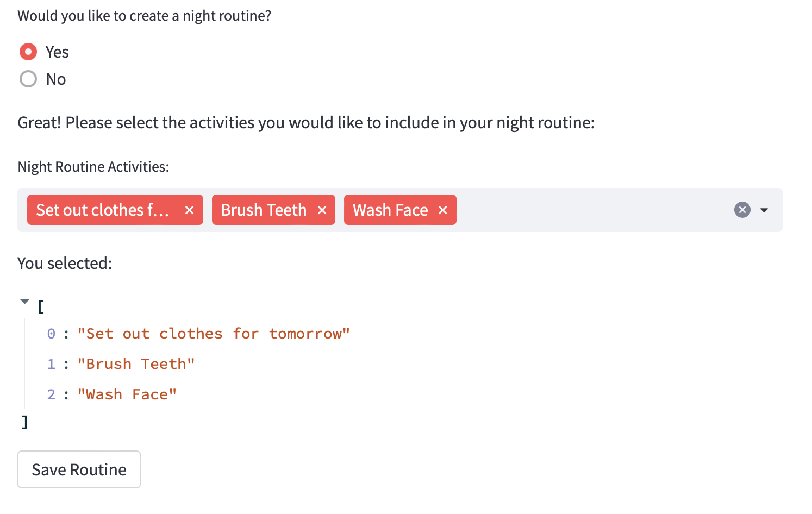This screenshot has width=812, height=514.
Task: Remove the Brush Teeth tag
Action: [322, 210]
